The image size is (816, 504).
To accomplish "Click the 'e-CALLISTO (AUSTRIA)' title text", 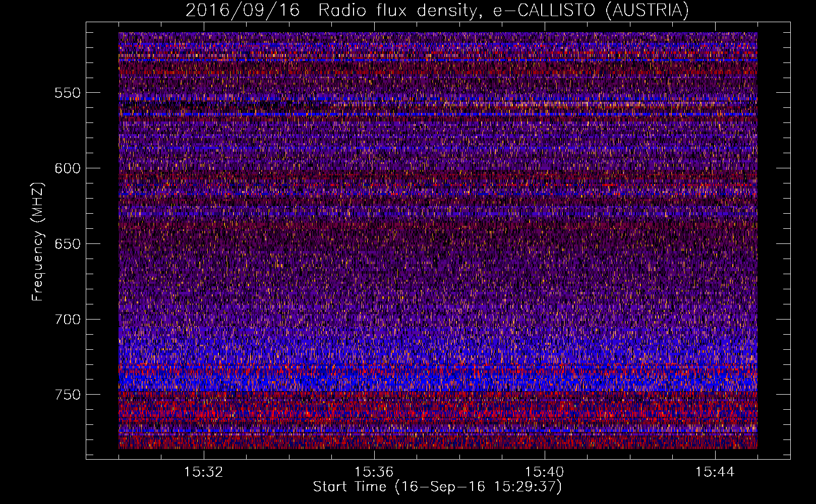I will click(591, 10).
